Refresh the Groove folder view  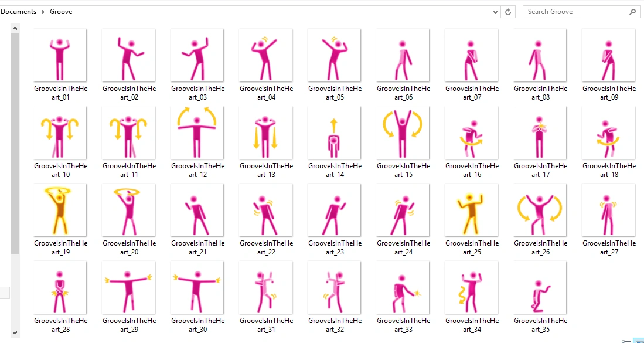click(x=507, y=11)
